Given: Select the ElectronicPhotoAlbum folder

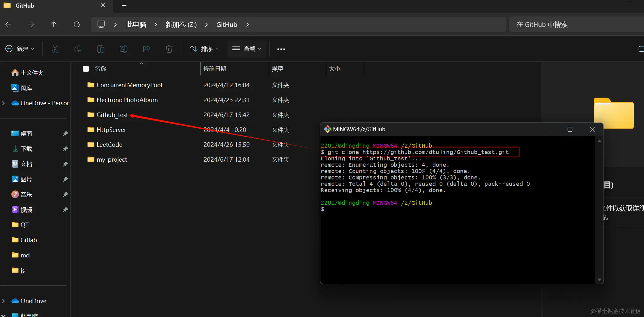Looking at the screenshot, I should [x=127, y=100].
